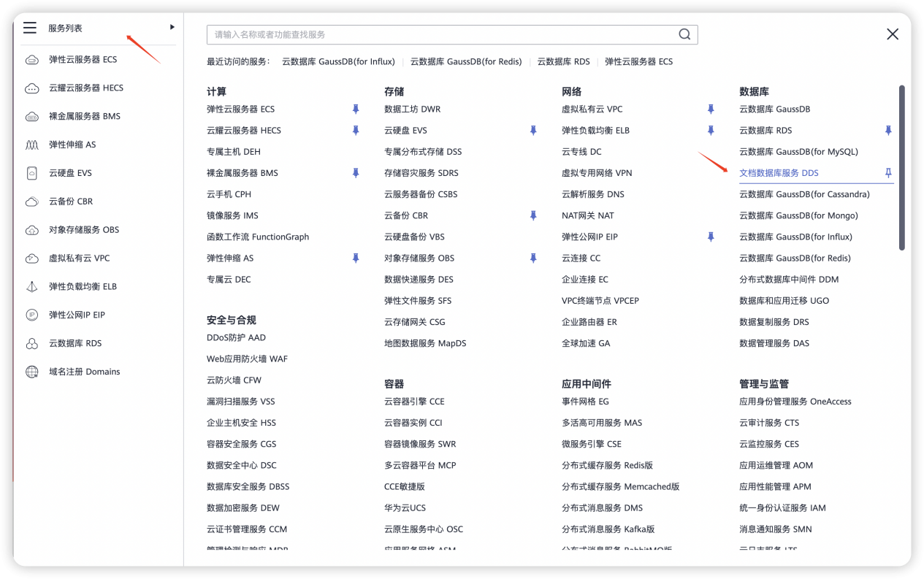Open 容器镜像服务 SWR

point(420,444)
